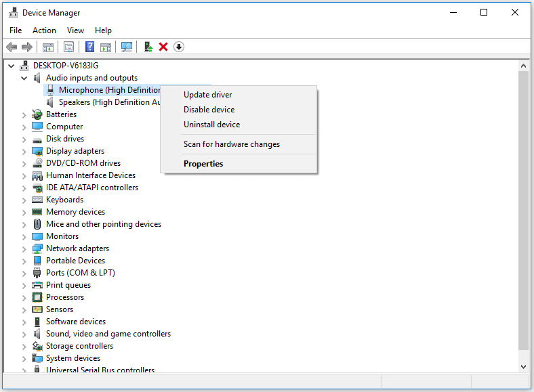This screenshot has height=392, width=534.
Task: Click the Keyboards category icon
Action: click(37, 200)
